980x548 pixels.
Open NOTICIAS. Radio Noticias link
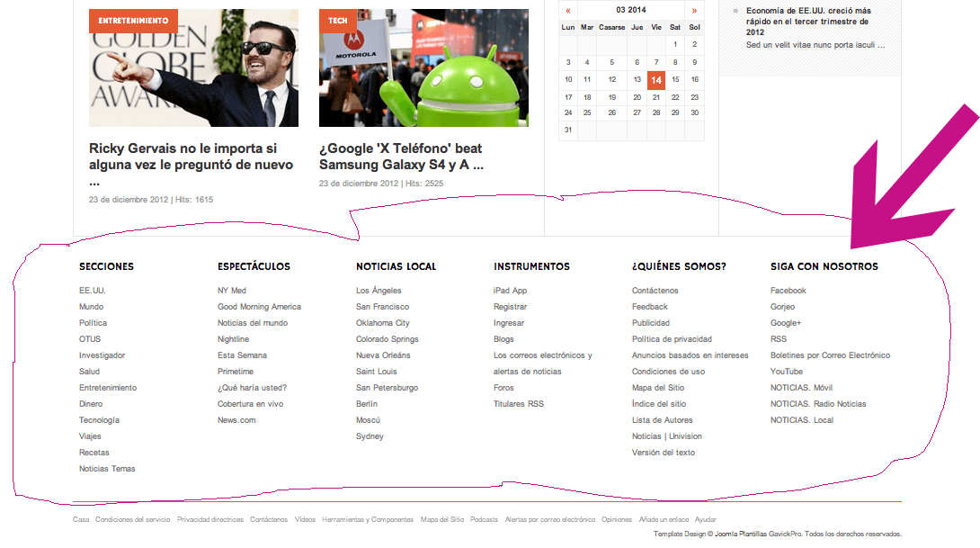pyautogui.click(x=818, y=404)
